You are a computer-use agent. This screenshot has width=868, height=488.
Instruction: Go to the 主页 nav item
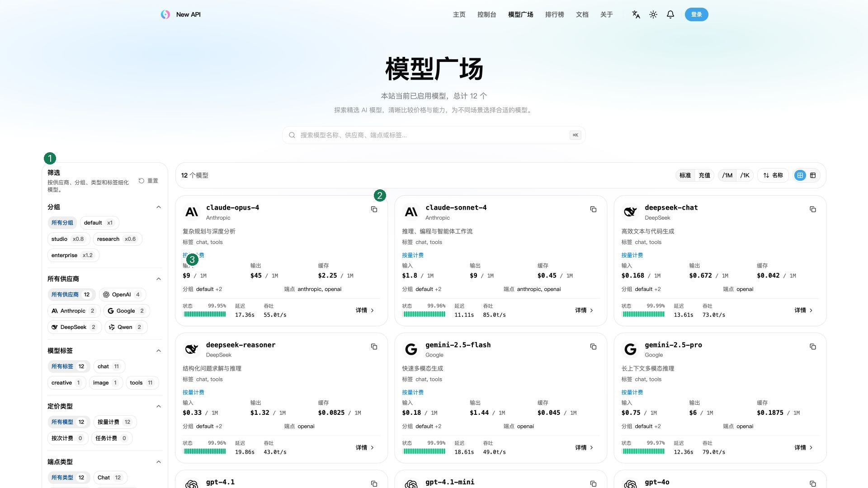pyautogui.click(x=459, y=14)
